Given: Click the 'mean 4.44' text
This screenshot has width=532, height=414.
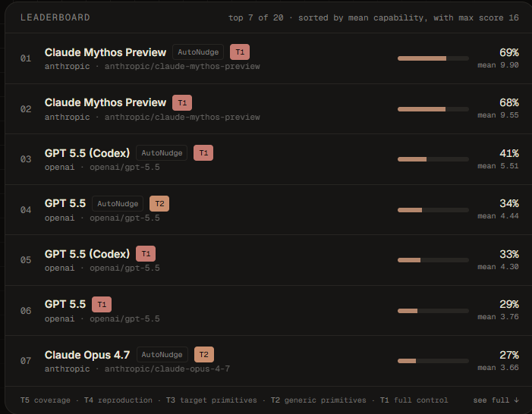Looking at the screenshot, I should click(x=498, y=215).
